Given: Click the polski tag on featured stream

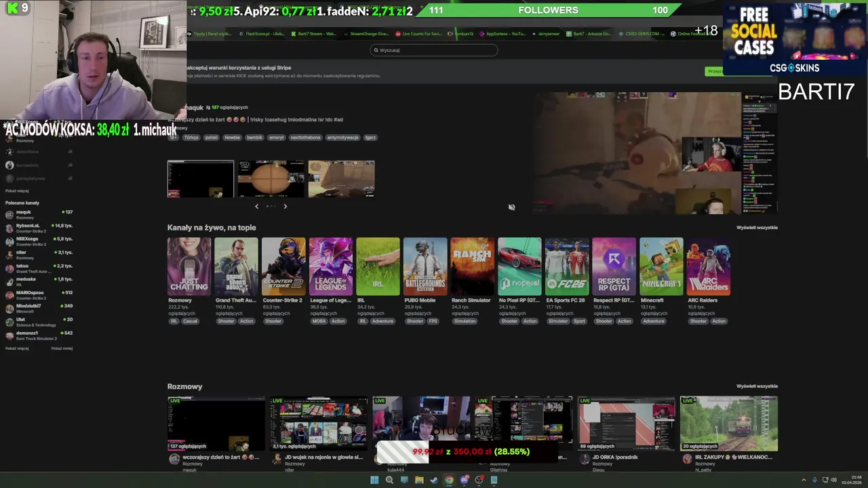Looking at the screenshot, I should [x=212, y=138].
